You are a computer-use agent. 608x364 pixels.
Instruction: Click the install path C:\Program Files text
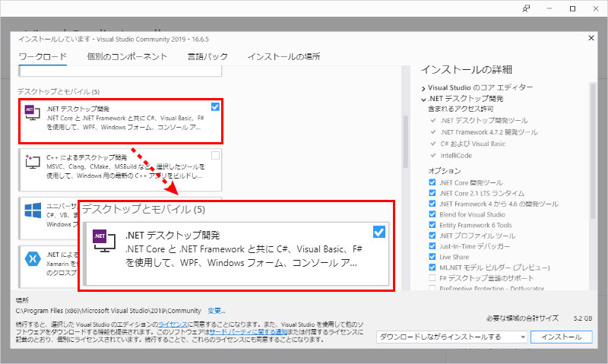[108, 311]
